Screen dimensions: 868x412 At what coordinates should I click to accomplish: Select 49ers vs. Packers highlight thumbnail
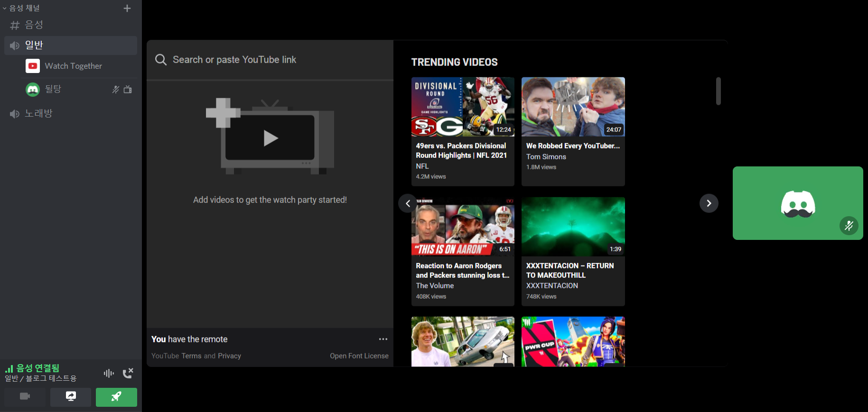point(463,107)
